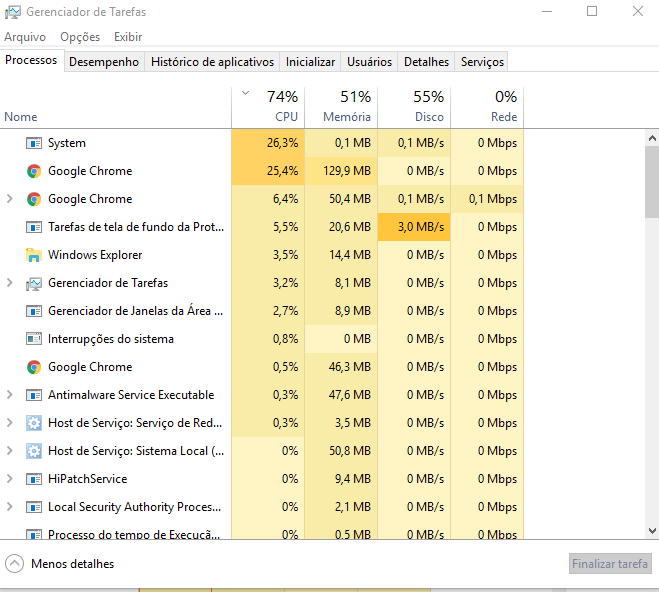Click the Menos detalhes link
659x592 pixels.
click(x=72, y=564)
